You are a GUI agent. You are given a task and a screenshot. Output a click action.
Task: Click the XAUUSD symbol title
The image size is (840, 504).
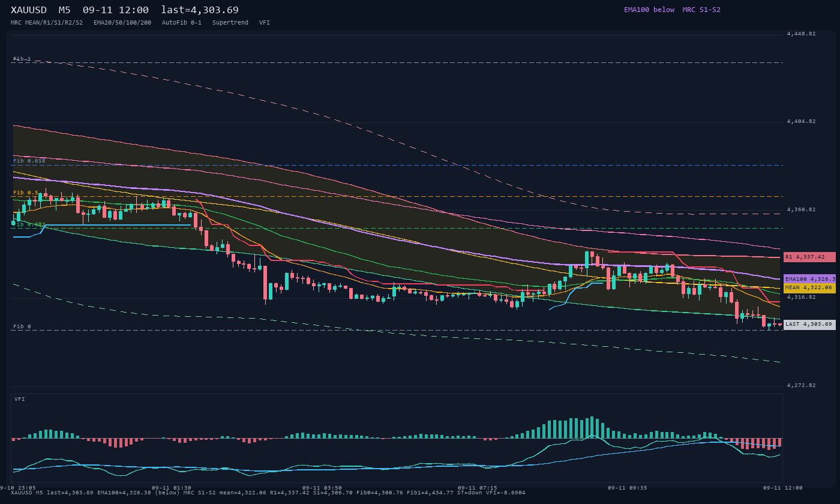coord(30,10)
